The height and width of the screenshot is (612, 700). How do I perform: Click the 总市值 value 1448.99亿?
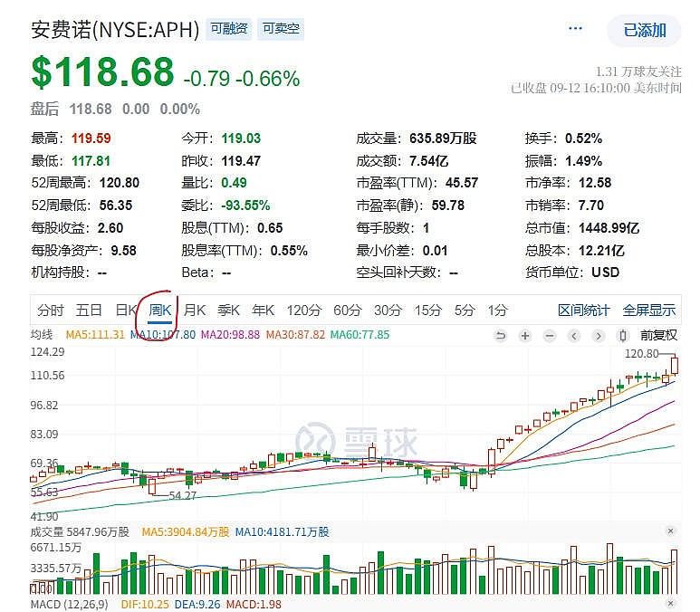pyautogui.click(x=609, y=228)
